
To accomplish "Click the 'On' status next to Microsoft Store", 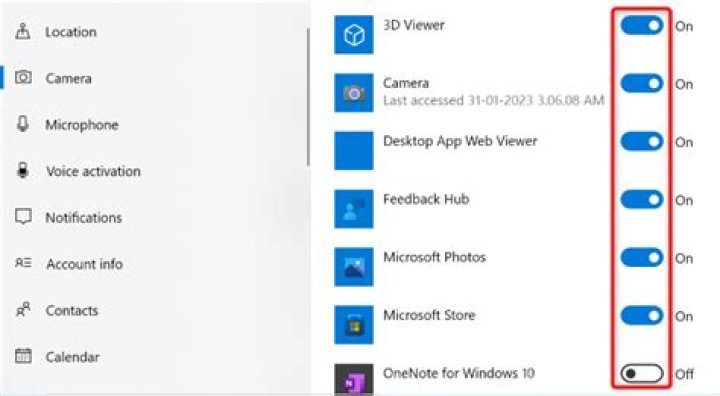I will tap(684, 317).
